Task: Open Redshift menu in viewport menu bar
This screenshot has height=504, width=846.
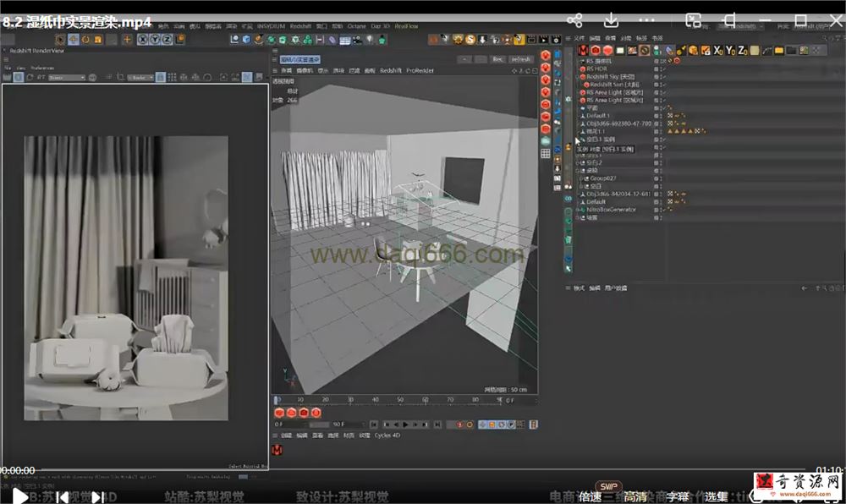Action: pyautogui.click(x=391, y=71)
